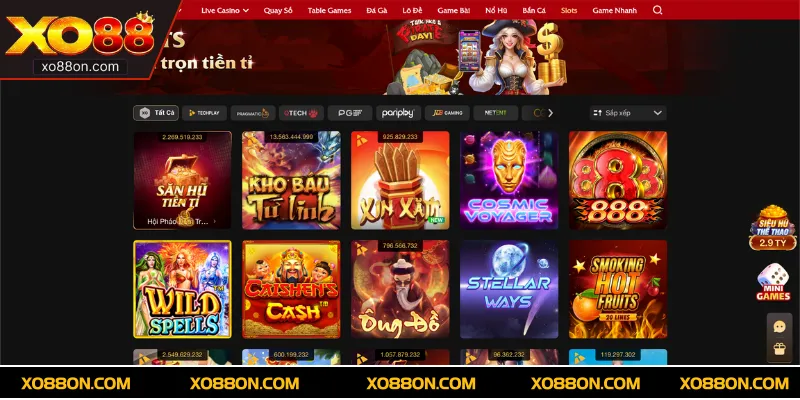The height and width of the screenshot is (400, 800).
Task: Expand the Live Casino menu
Action: click(x=224, y=10)
